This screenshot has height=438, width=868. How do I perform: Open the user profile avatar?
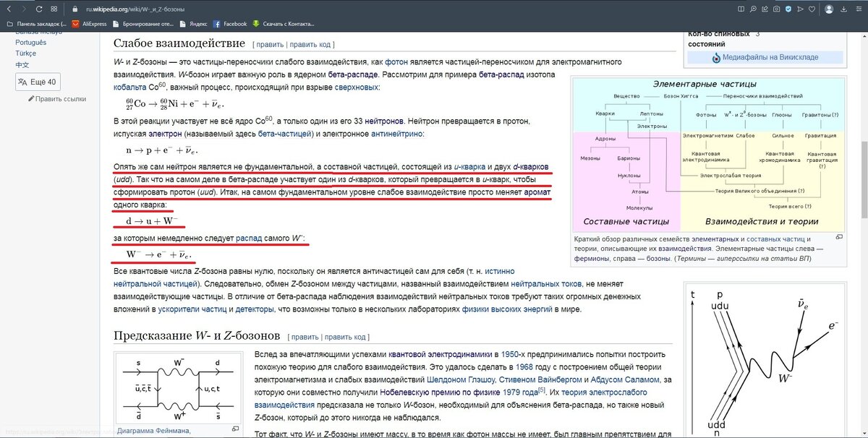point(829,9)
